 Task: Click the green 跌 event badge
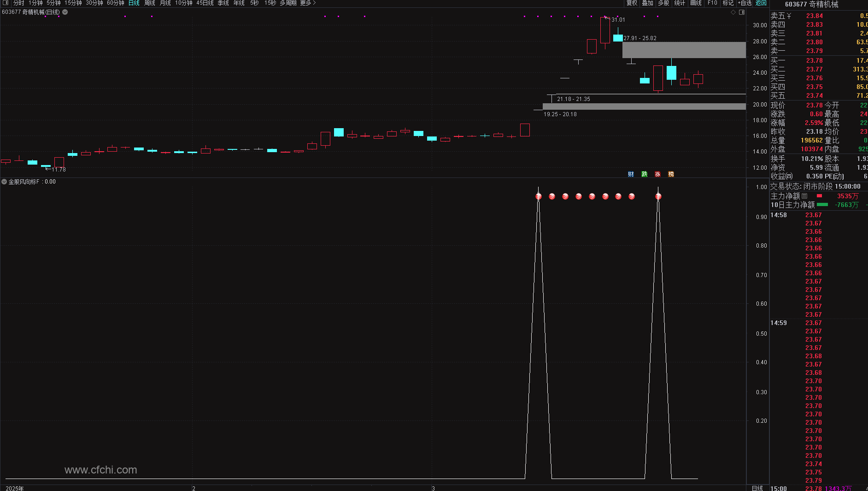tap(644, 174)
